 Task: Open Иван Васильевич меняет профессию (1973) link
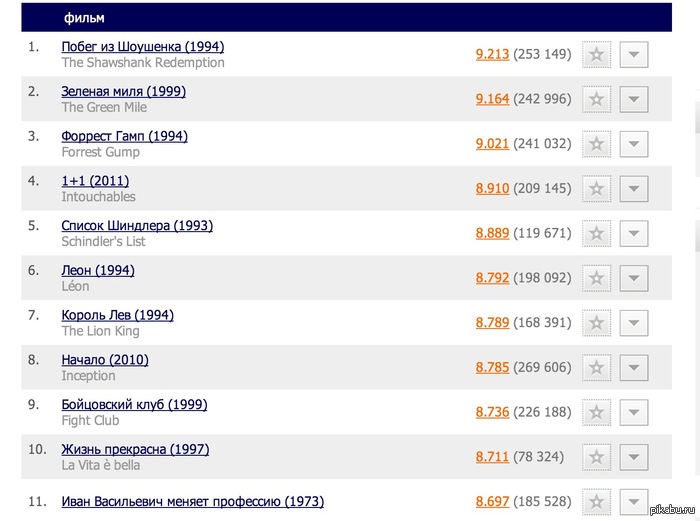[192, 502]
